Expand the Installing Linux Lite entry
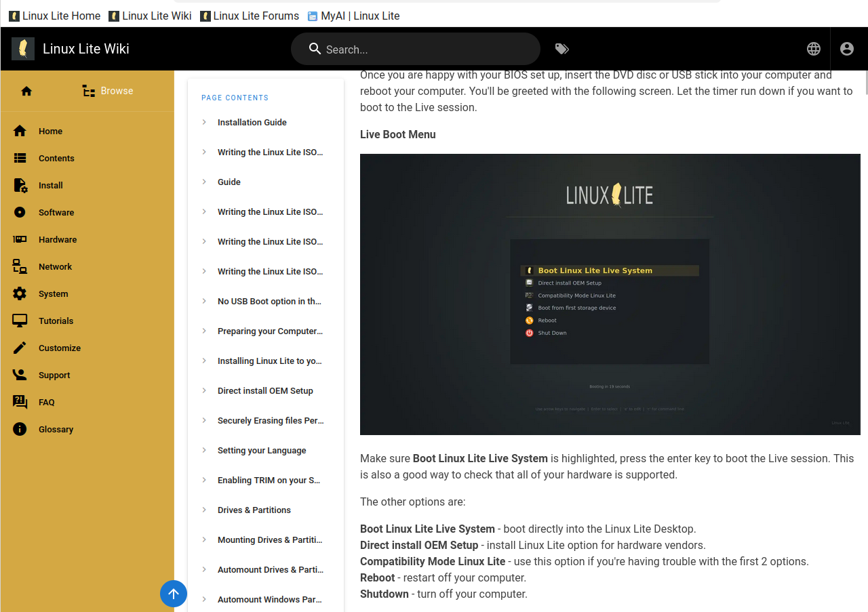Image resolution: width=868 pixels, height=612 pixels. tap(266, 361)
